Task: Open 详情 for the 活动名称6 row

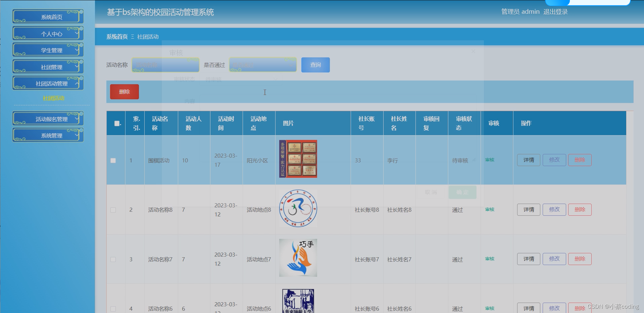Action: coord(529,308)
